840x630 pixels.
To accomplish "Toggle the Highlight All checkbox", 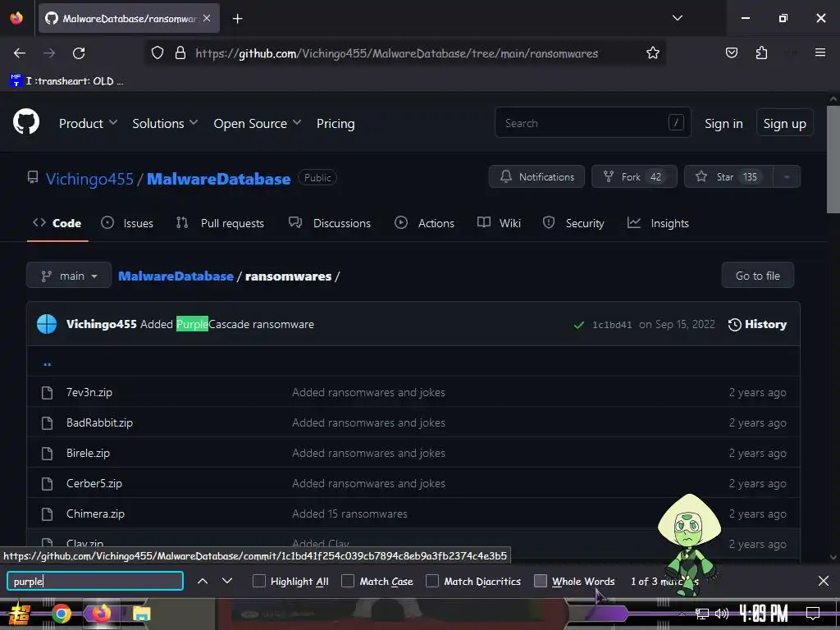I will 258,581.
